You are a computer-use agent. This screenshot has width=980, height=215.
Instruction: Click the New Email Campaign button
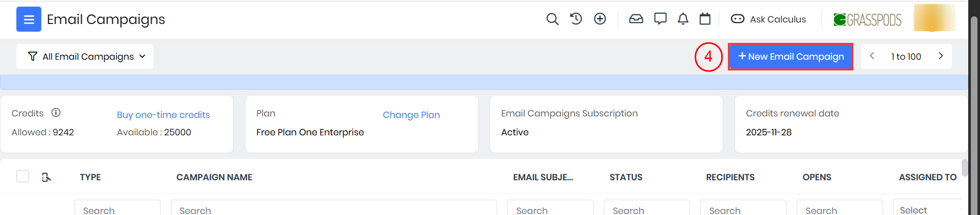tap(790, 56)
